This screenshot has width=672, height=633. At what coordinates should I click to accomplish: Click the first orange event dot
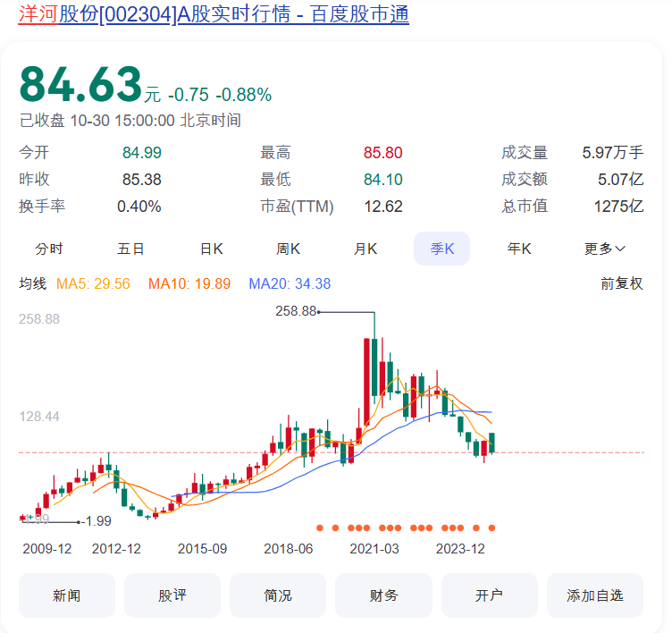pos(320,527)
